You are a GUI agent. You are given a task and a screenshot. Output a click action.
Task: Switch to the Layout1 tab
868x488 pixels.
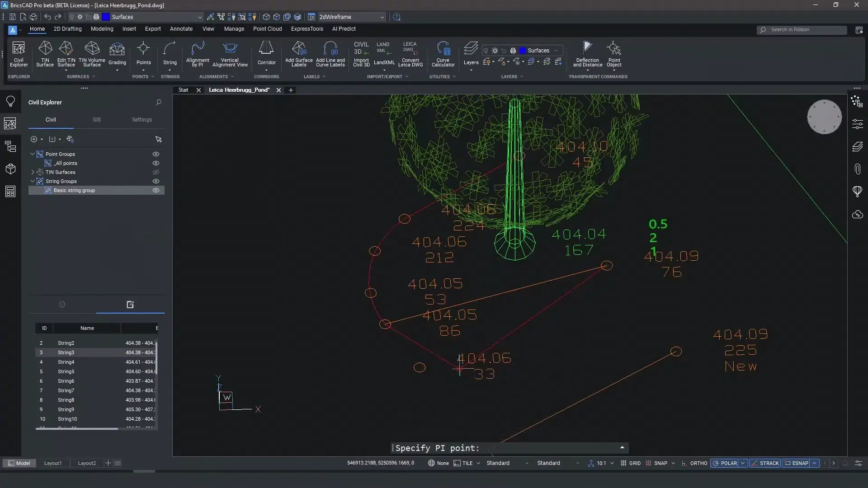pos(52,463)
